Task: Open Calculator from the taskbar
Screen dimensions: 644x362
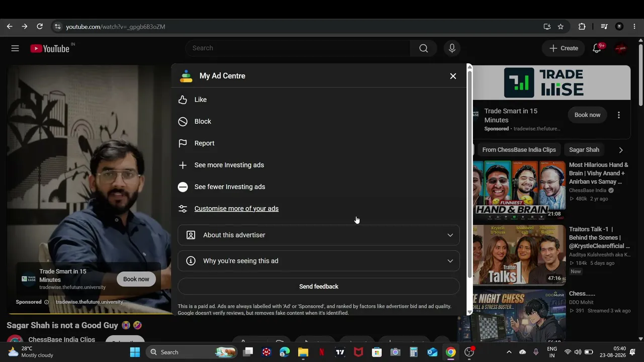Action: point(414,352)
